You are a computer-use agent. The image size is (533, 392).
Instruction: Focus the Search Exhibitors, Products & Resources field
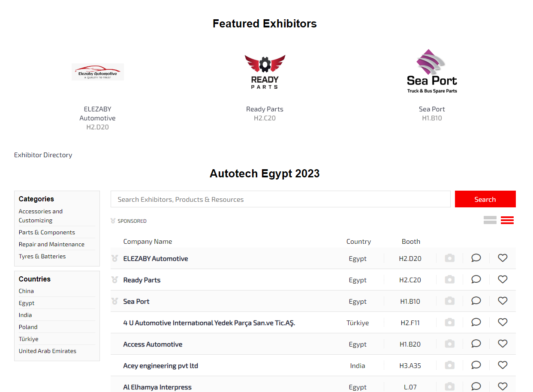coord(280,199)
